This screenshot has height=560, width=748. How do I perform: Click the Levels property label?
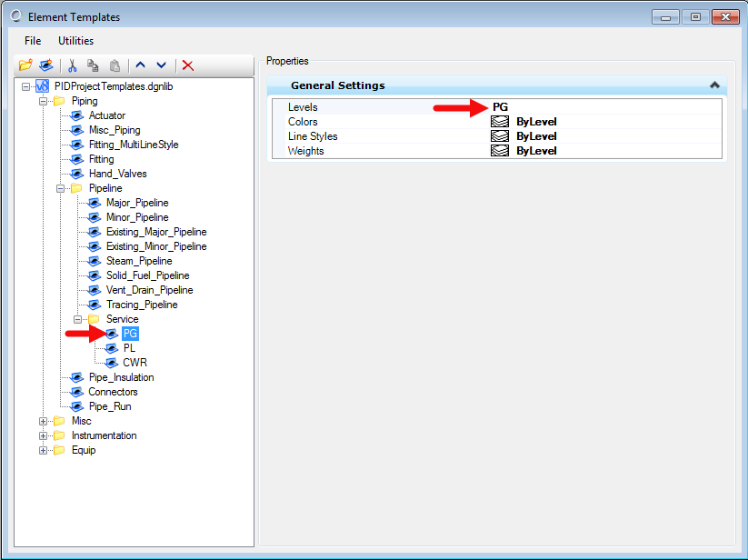point(303,107)
